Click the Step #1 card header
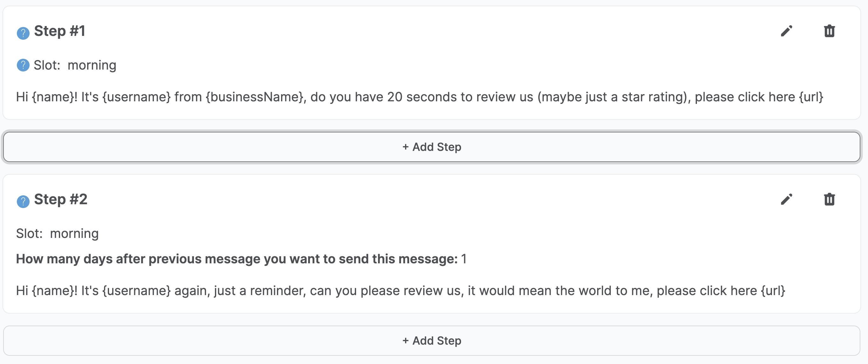This screenshot has height=364, width=868. [60, 31]
